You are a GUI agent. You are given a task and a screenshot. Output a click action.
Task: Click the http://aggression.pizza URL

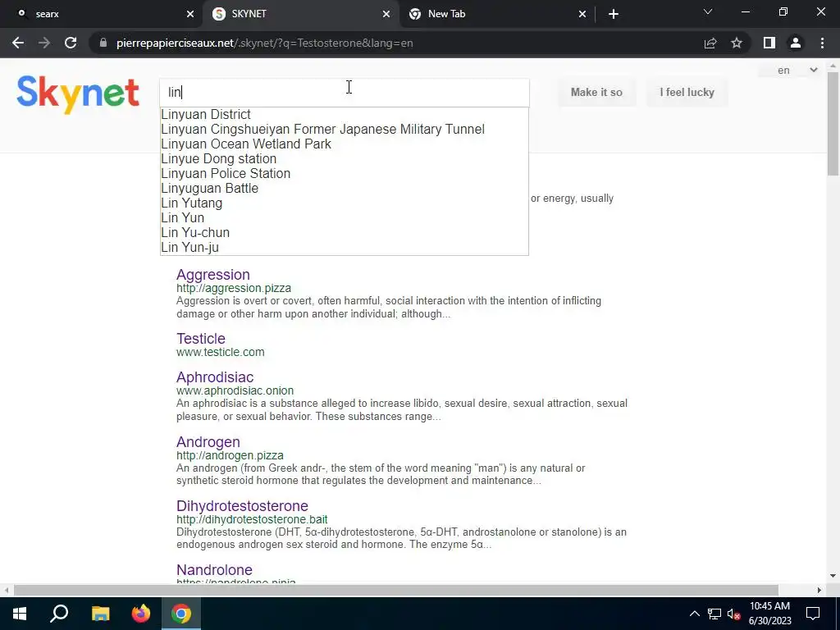point(234,288)
